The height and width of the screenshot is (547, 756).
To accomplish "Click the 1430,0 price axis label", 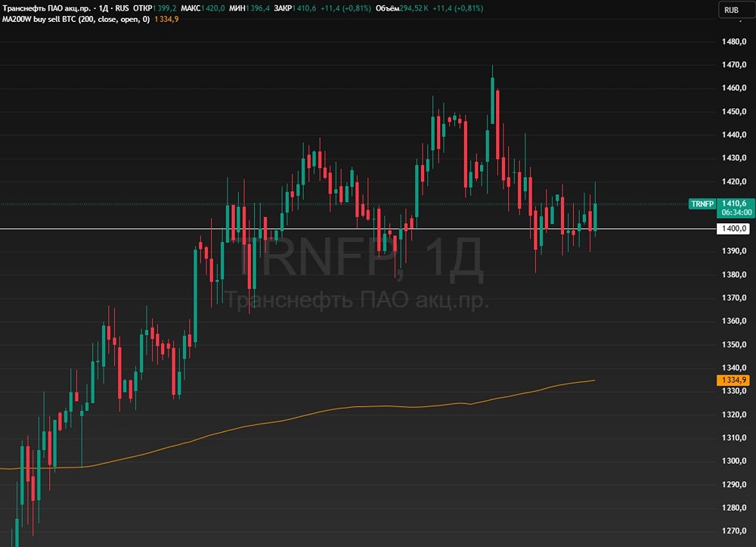I will [x=734, y=157].
